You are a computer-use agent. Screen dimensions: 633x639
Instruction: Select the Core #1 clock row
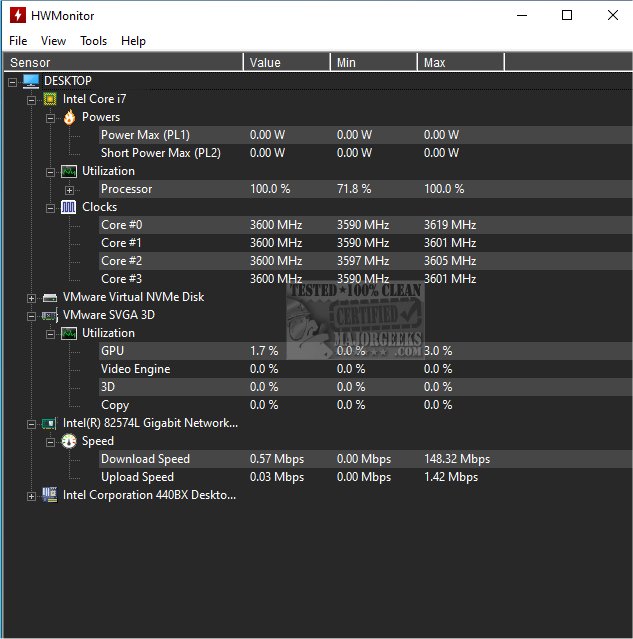pos(365,243)
